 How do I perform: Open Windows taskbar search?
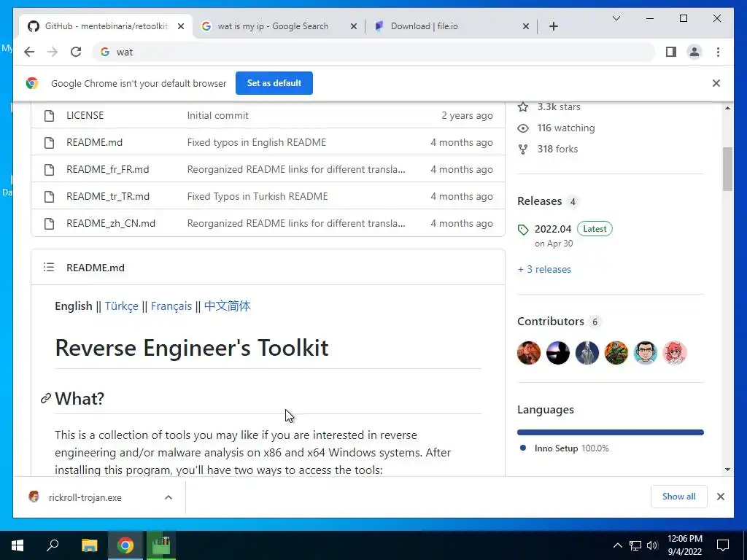(x=53, y=545)
